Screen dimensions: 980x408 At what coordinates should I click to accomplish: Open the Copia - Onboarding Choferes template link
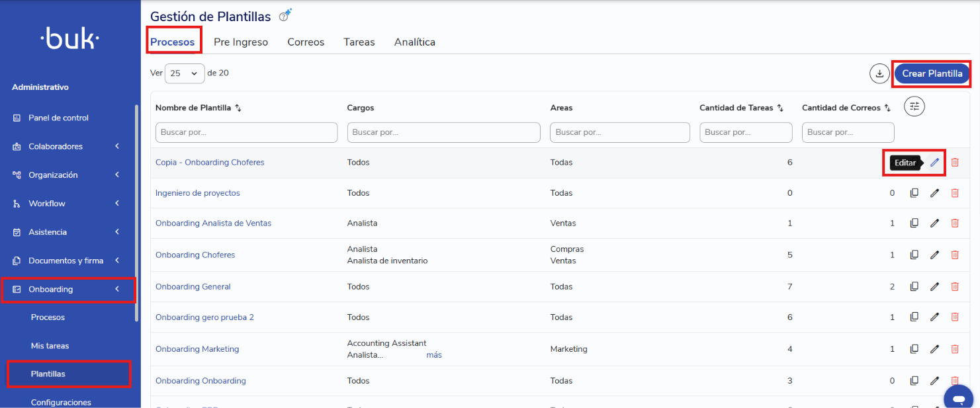click(210, 162)
